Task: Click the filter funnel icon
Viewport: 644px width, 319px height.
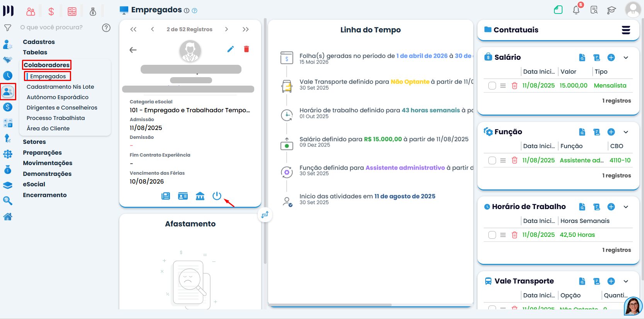Action: tap(8, 28)
